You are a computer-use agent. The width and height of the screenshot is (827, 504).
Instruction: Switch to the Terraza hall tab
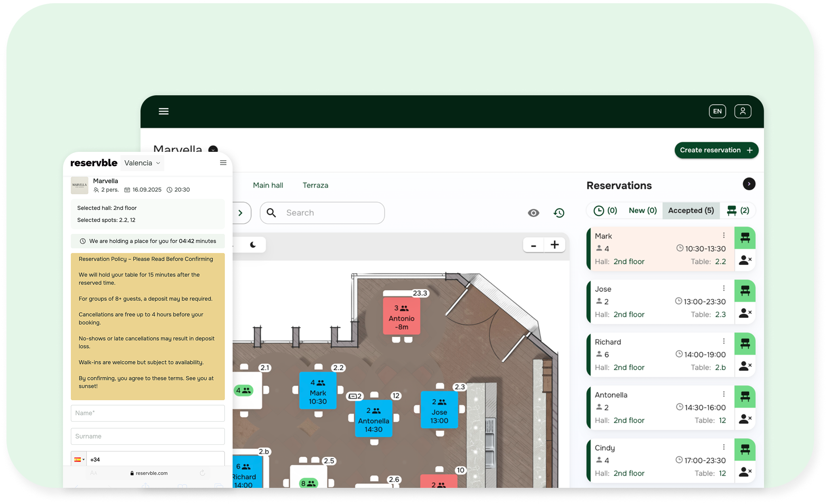pyautogui.click(x=315, y=185)
